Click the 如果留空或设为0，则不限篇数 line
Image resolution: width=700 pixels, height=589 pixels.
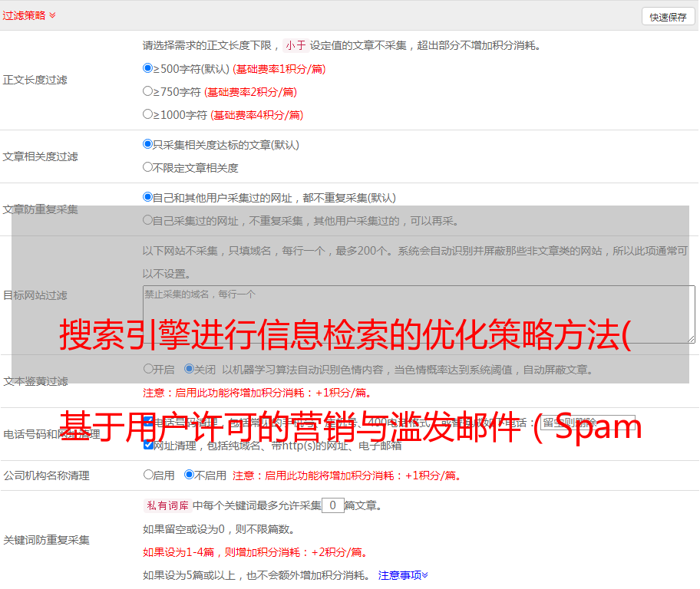click(x=220, y=529)
